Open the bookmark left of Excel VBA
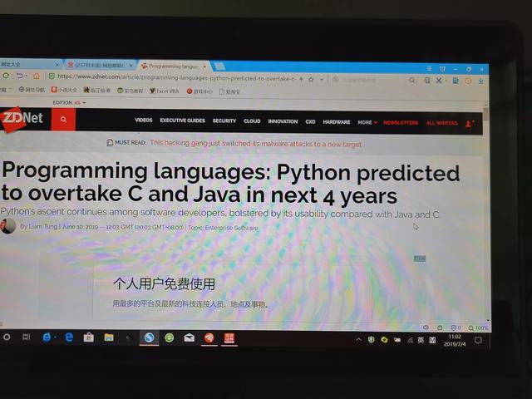This screenshot has width=532, height=399. coord(130,91)
